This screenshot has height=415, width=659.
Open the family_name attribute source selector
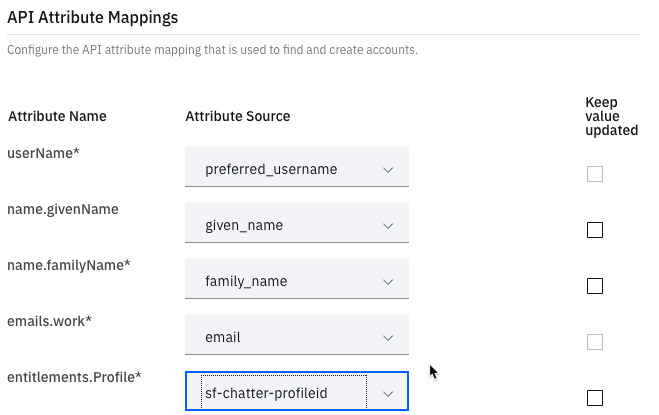tap(283, 282)
